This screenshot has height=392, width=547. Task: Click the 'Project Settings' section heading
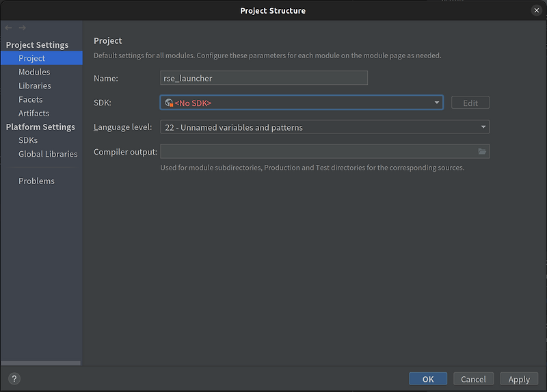(37, 45)
